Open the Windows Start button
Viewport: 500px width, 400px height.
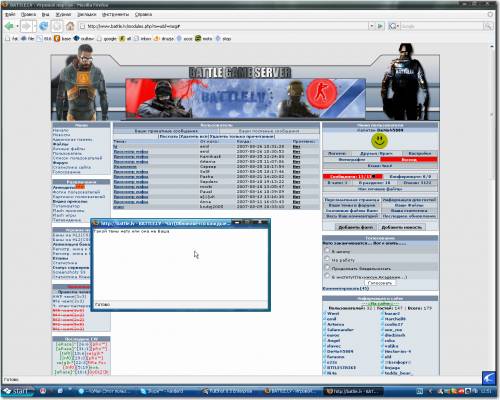point(18,391)
